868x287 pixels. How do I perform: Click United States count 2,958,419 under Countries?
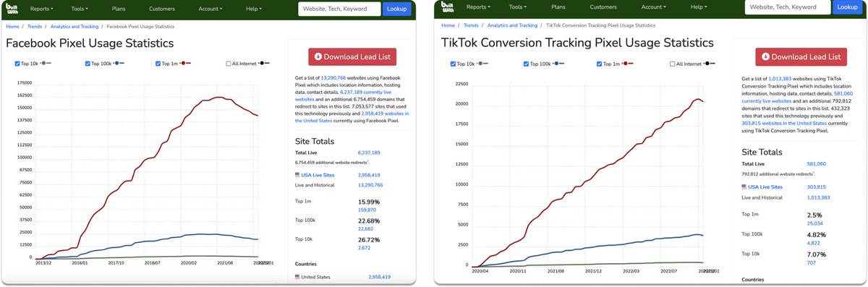[x=380, y=277]
